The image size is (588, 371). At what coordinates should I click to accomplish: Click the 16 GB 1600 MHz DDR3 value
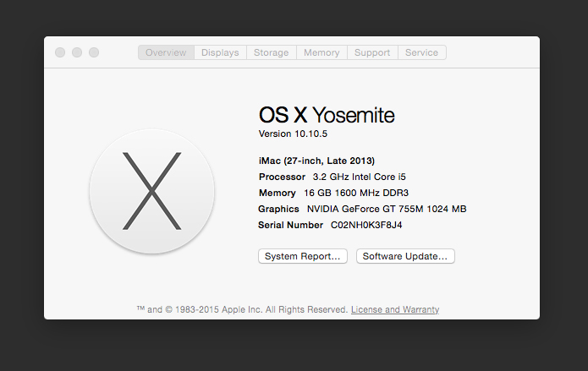pos(356,193)
